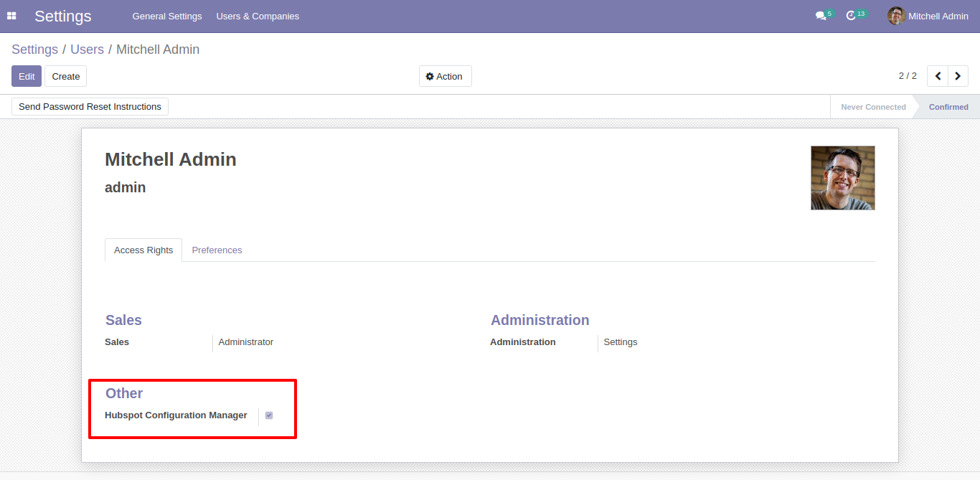
Task: Open the activities clock icon
Action: [x=852, y=16]
